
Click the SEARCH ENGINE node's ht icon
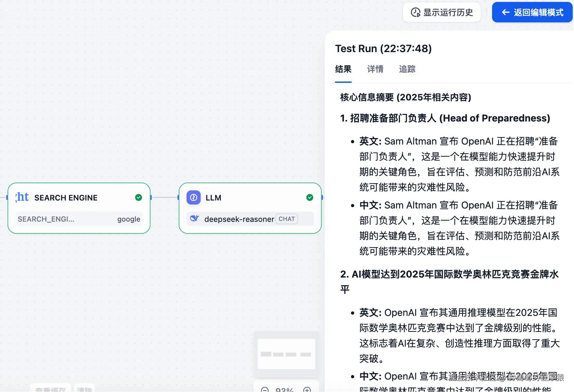(x=22, y=197)
